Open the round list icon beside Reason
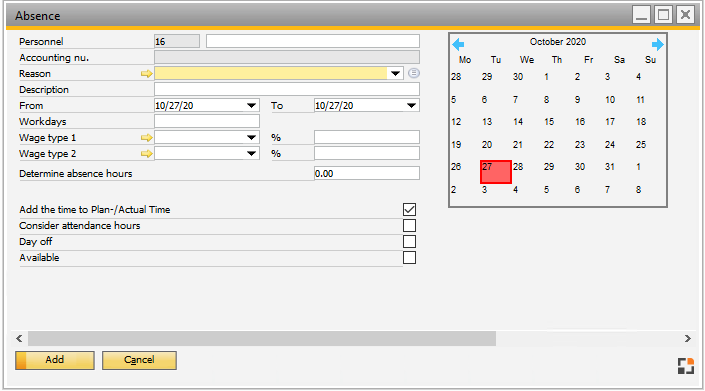This screenshot has width=705, height=391. [414, 73]
